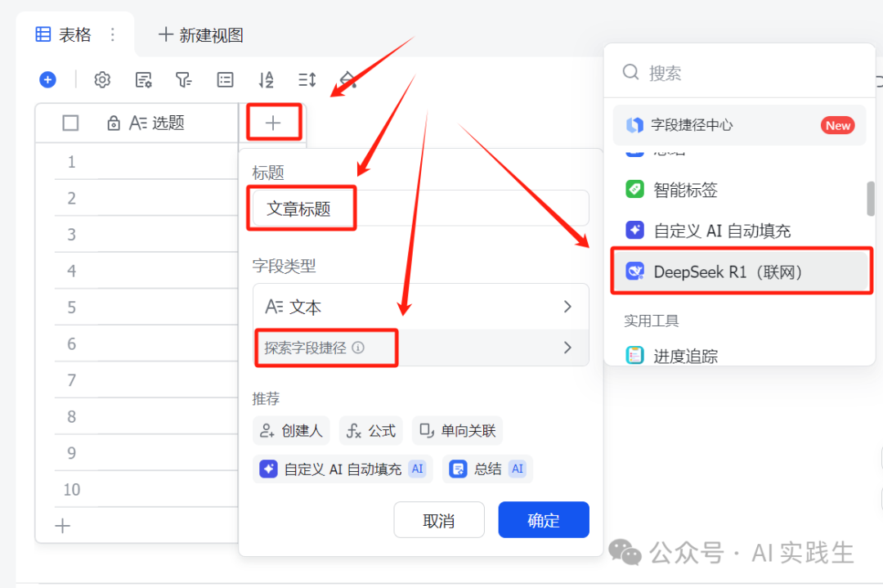The image size is (883, 588).
Task: Open the row height toolbar icon
Action: 307,80
